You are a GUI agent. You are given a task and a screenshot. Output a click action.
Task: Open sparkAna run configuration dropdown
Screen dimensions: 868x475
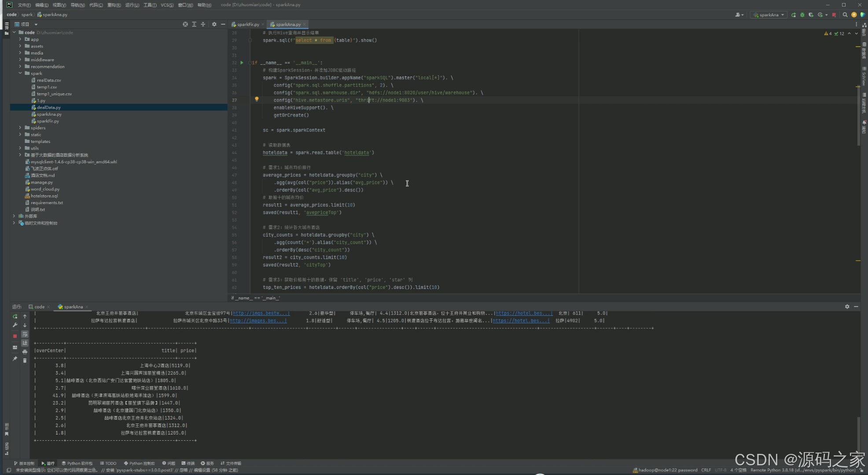pyautogui.click(x=769, y=15)
